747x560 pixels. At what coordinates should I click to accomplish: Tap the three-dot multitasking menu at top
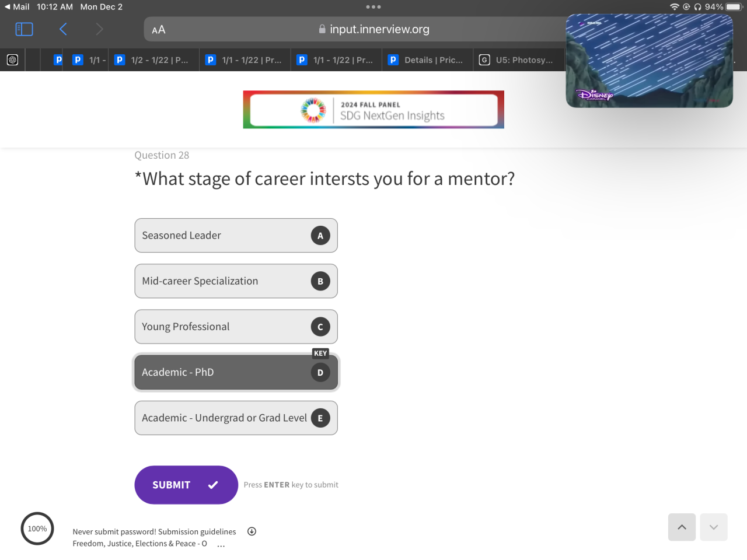373,7
